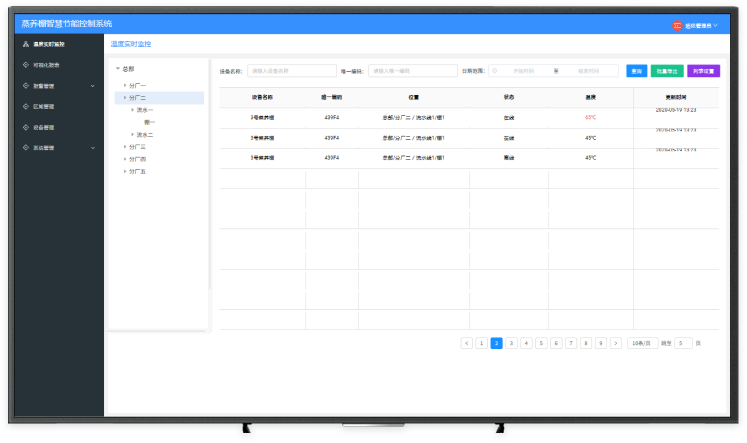This screenshot has height=443, width=747.
Task: Switch to the 温度实时监控 tab
Action: pyautogui.click(x=131, y=44)
